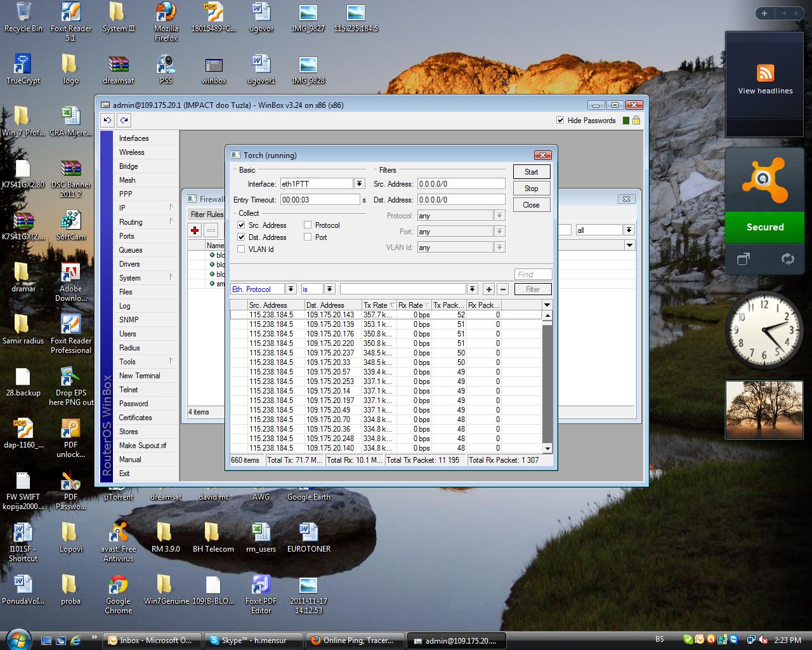
Task: Toggle the Hide Passwords checkbox
Action: point(560,121)
